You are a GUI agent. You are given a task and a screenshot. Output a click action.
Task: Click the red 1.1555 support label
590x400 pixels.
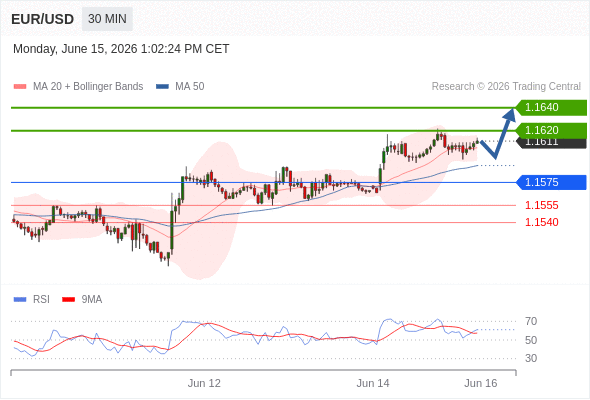(542, 205)
